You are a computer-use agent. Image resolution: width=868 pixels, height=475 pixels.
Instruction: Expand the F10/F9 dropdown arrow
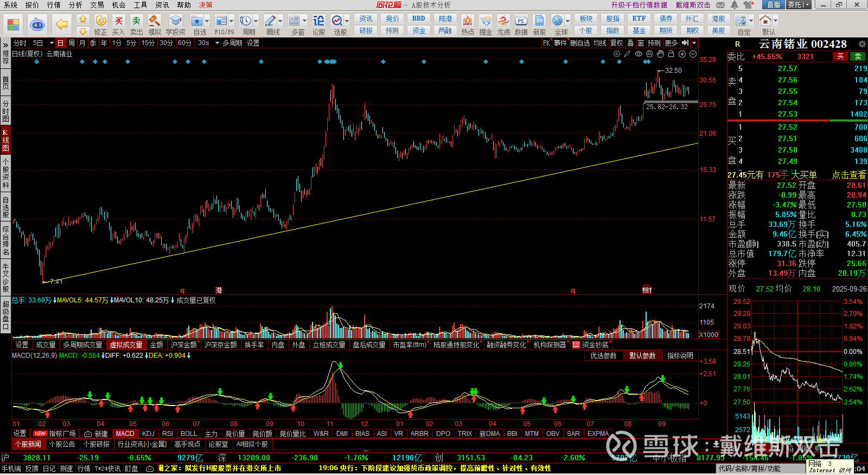point(231,21)
